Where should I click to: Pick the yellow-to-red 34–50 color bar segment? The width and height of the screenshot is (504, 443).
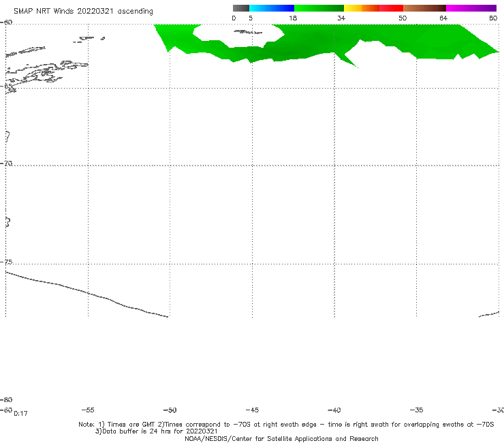[373, 8]
